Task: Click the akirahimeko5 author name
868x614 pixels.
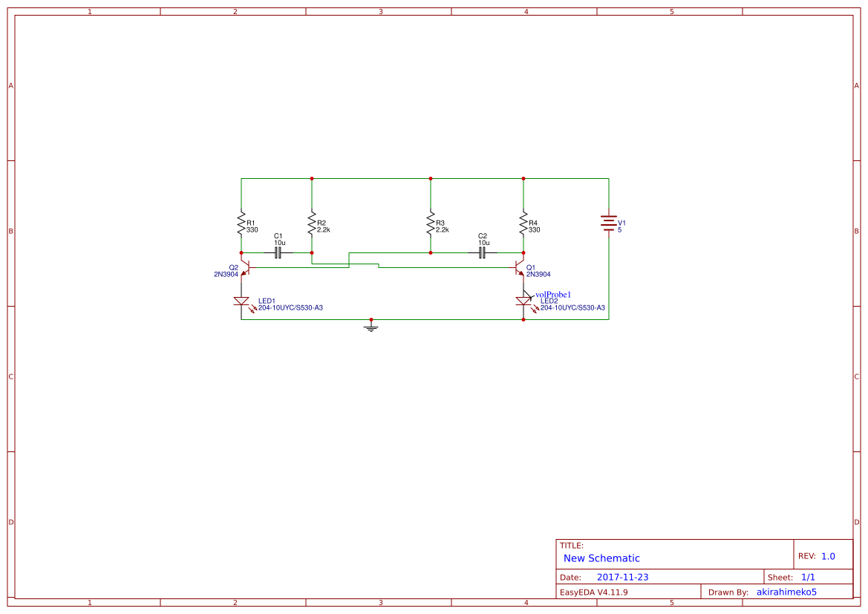Action: (x=786, y=592)
